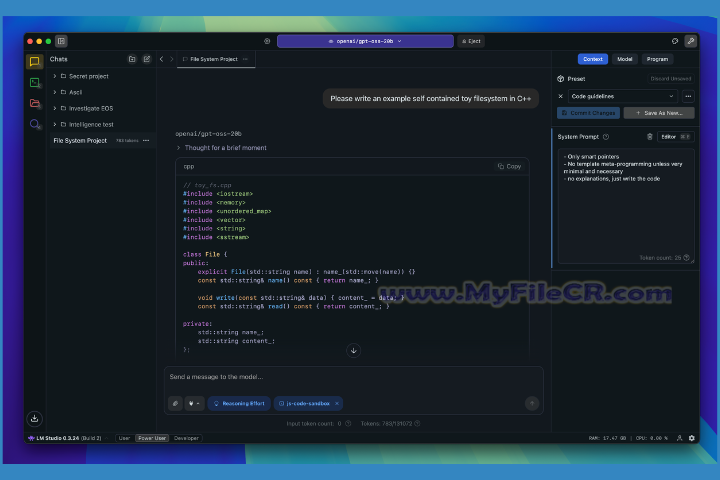
Task: Click the CPU usage status text
Action: pos(652,438)
